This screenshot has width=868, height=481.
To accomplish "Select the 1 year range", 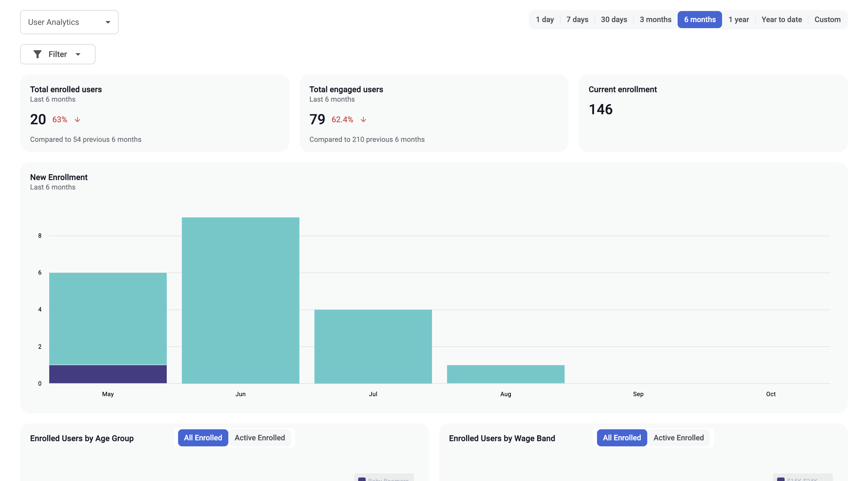I will (738, 20).
